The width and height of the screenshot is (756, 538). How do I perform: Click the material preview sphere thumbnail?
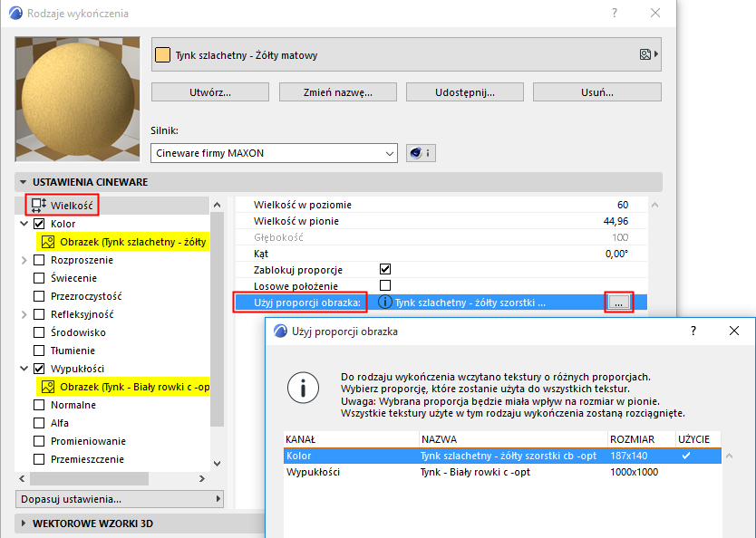click(78, 100)
